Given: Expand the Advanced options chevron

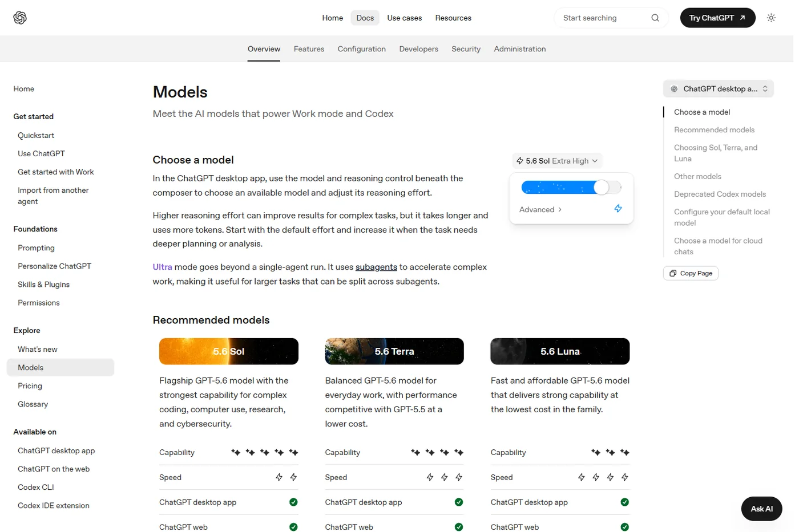Looking at the screenshot, I should coord(560,210).
